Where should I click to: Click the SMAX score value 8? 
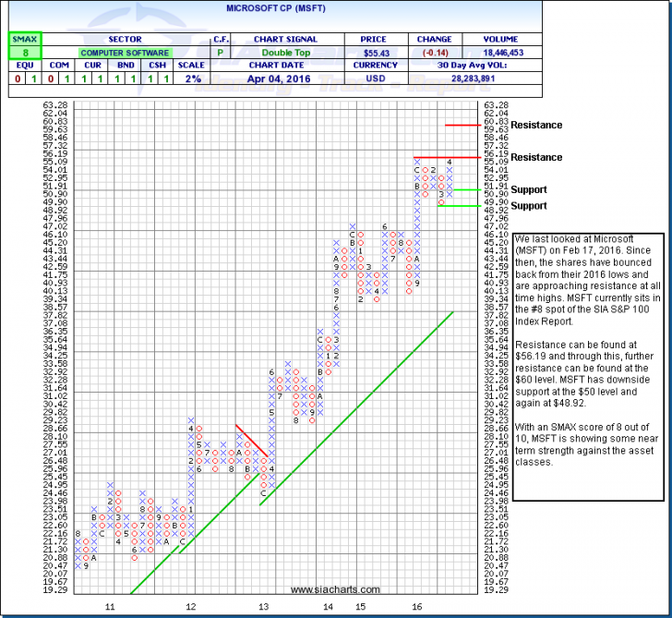[20, 54]
